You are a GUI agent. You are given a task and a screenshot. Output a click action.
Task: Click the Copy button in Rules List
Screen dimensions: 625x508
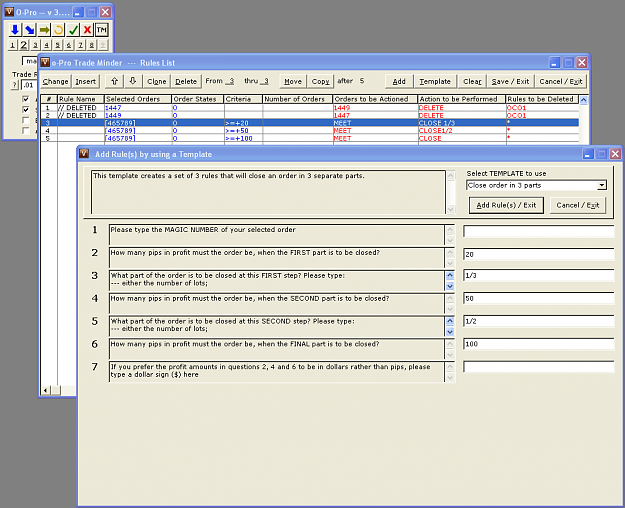[x=320, y=81]
